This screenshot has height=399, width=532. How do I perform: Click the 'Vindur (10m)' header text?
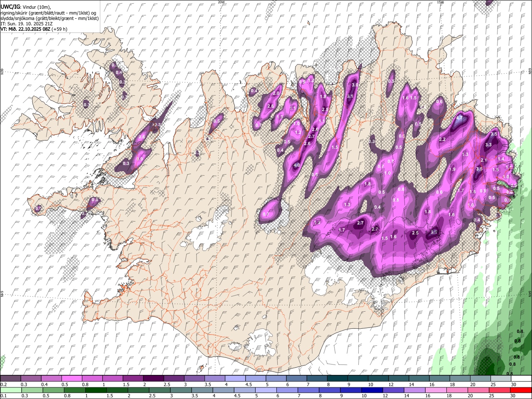[37, 7]
